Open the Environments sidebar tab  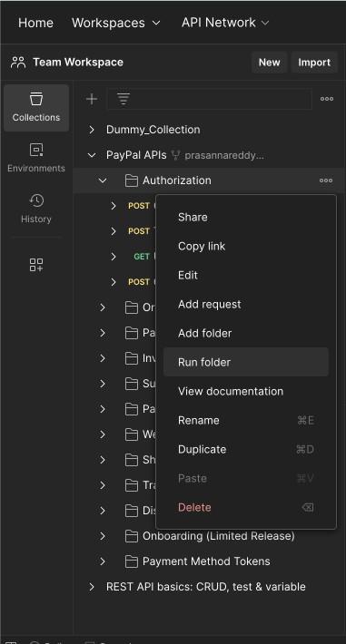[36, 158]
